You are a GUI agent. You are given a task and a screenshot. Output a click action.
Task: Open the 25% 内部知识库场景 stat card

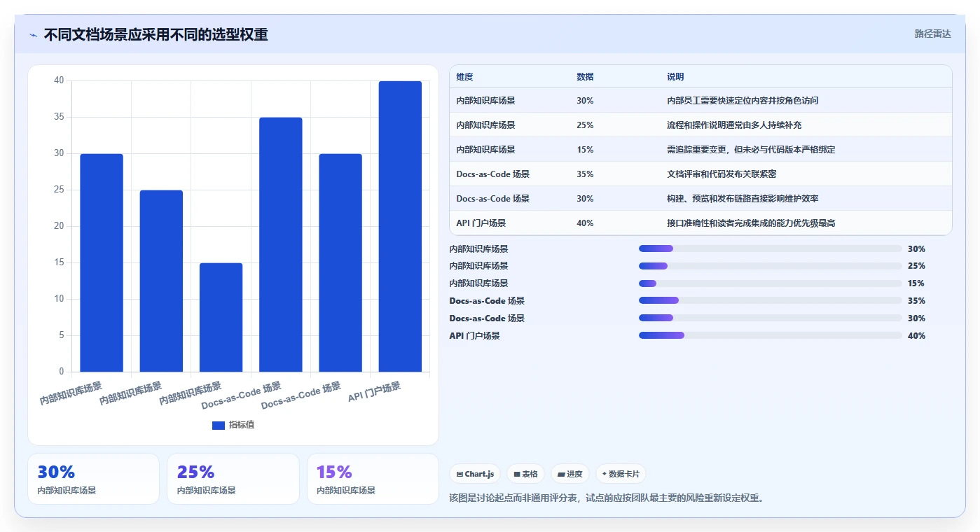[233, 479]
